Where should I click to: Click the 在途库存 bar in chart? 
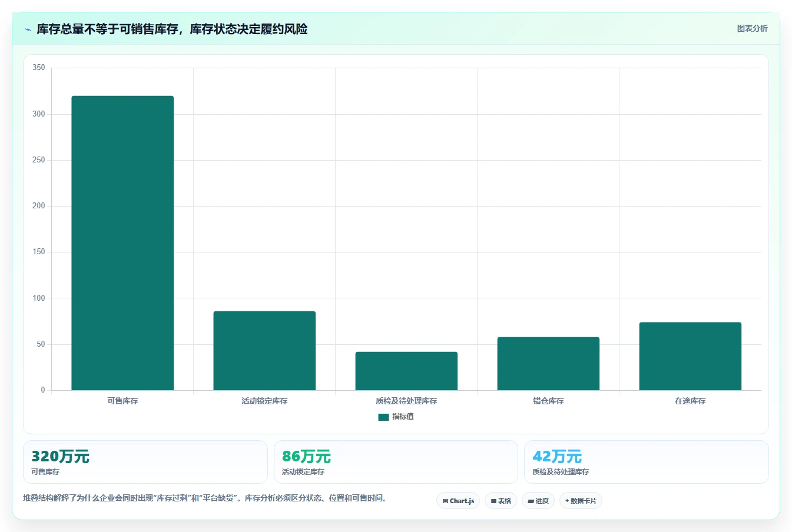[x=690, y=356]
